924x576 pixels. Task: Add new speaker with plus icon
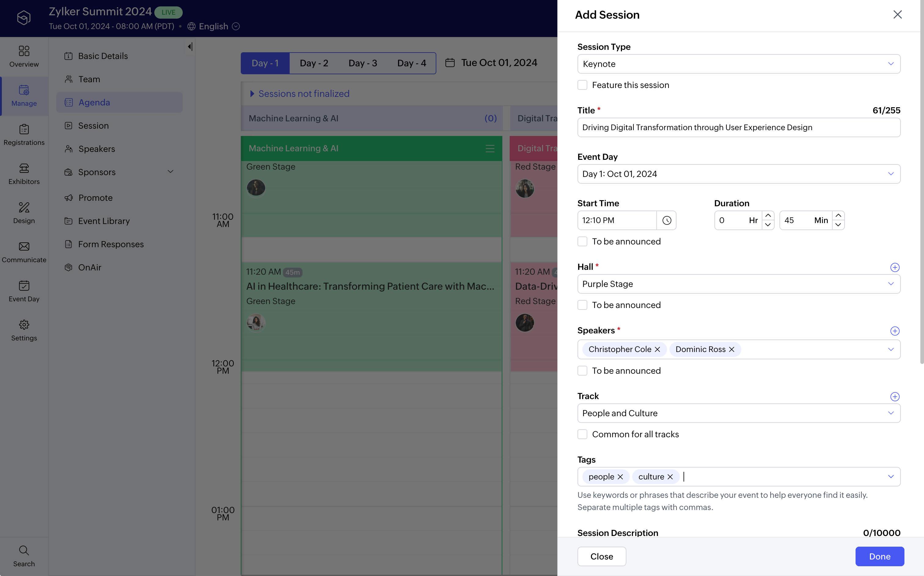[x=895, y=331]
